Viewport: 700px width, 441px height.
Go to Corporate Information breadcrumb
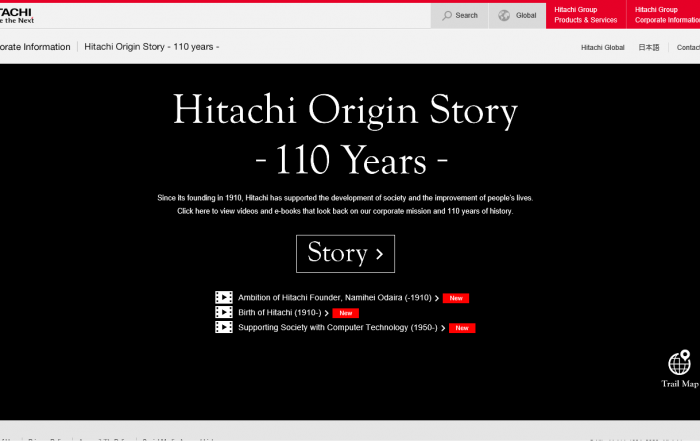pyautogui.click(x=35, y=47)
